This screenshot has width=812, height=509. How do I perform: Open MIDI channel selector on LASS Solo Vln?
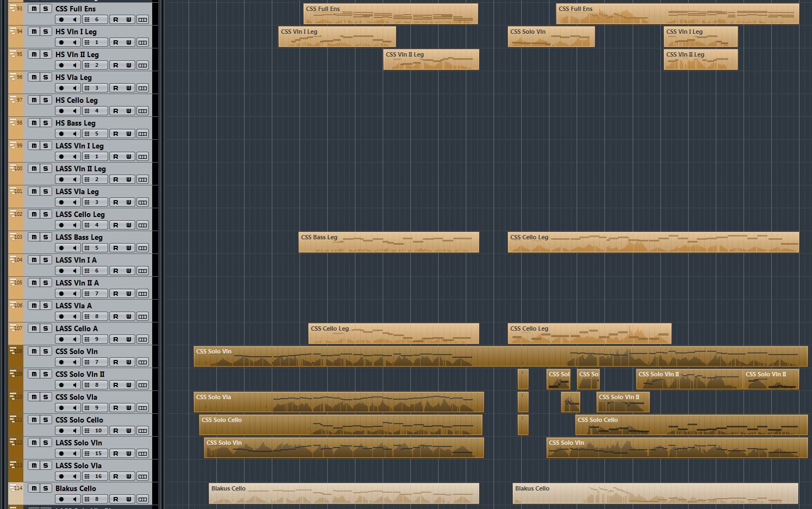[x=95, y=454]
